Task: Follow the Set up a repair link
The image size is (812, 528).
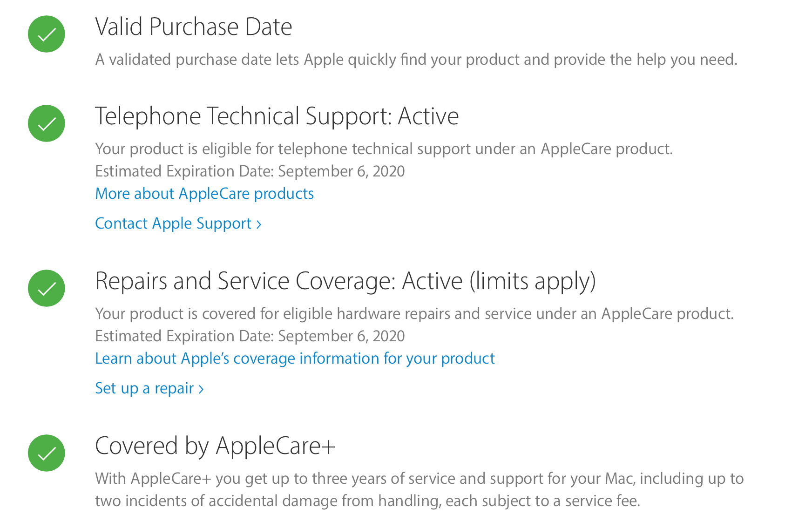Action: 144,388
